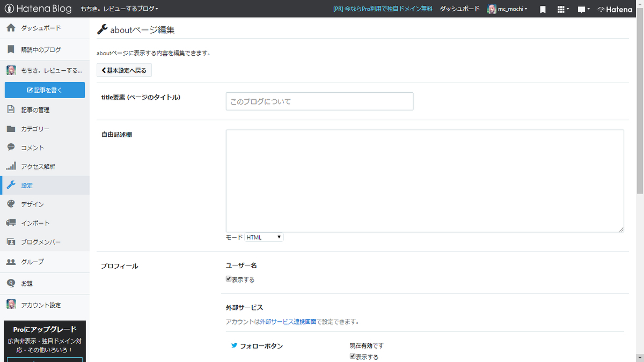This screenshot has width=644, height=362.
Task: Disable 表示する for フォローボタン
Action: pos(352,356)
